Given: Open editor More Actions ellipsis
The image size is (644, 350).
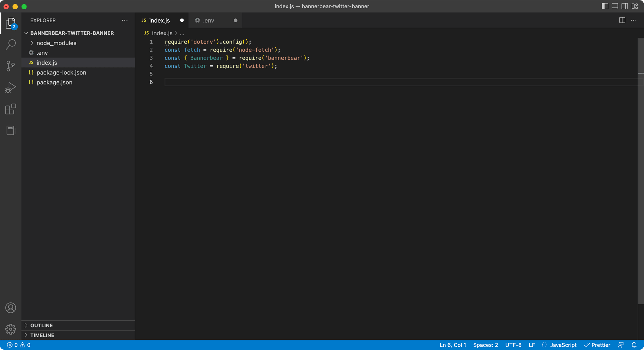Looking at the screenshot, I should tap(634, 20).
